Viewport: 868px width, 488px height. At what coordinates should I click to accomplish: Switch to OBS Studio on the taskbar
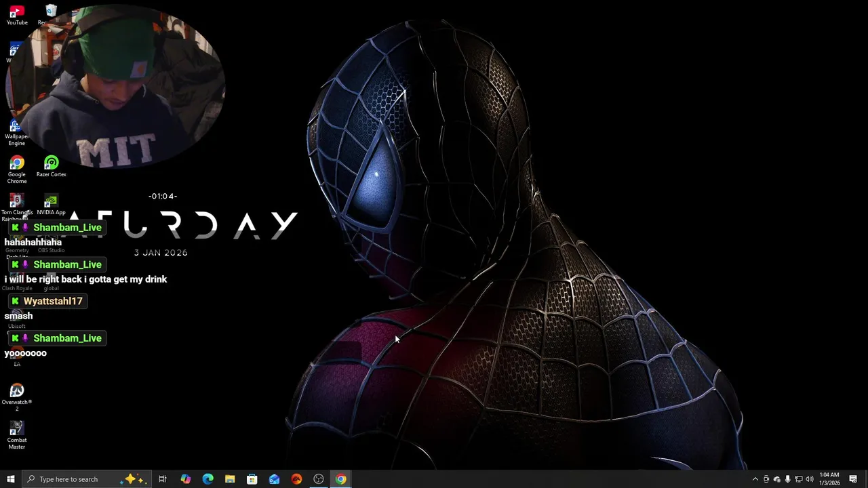319,479
